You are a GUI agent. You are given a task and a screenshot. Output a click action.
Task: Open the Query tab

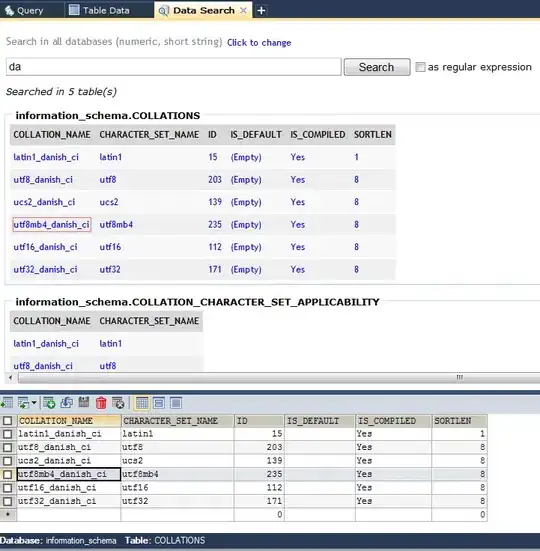pyautogui.click(x=25, y=10)
